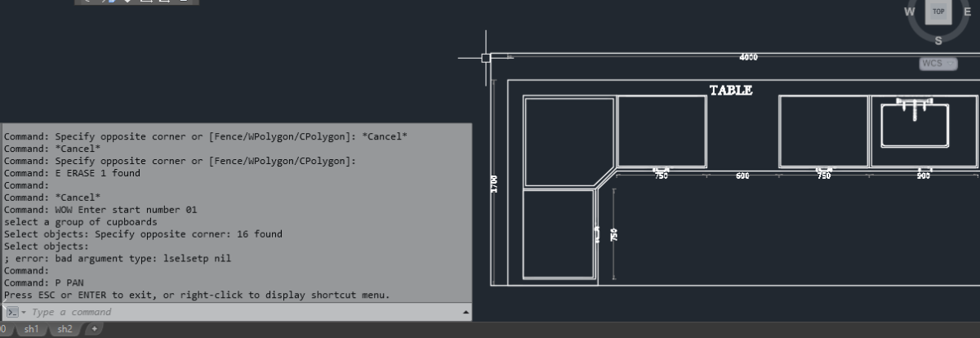980x338 pixels.
Task: Click the W compass direction on ViewCube
Action: click(909, 12)
